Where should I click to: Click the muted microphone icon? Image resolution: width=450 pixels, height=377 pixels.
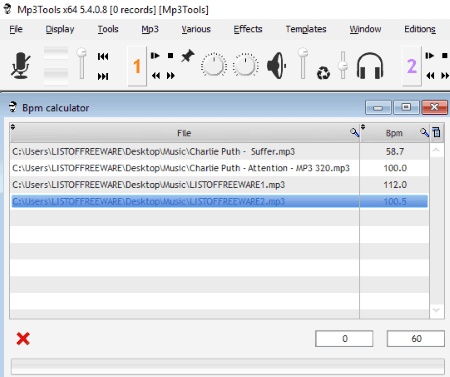tap(21, 66)
